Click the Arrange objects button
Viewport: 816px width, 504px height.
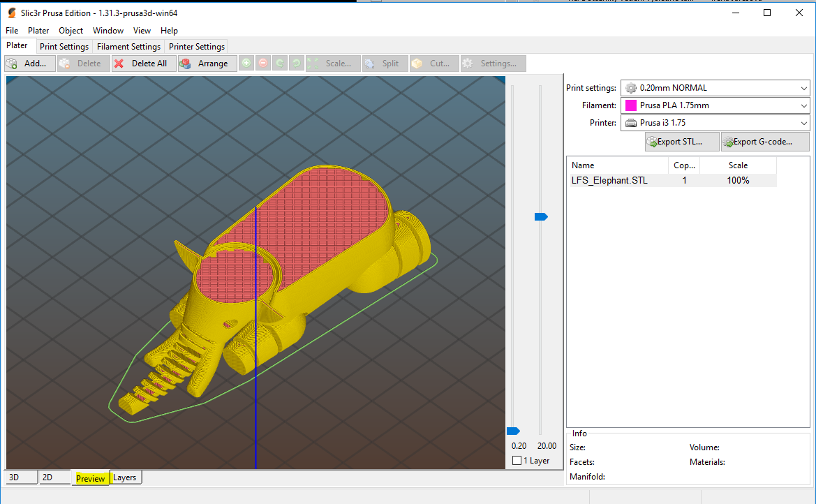(x=204, y=64)
